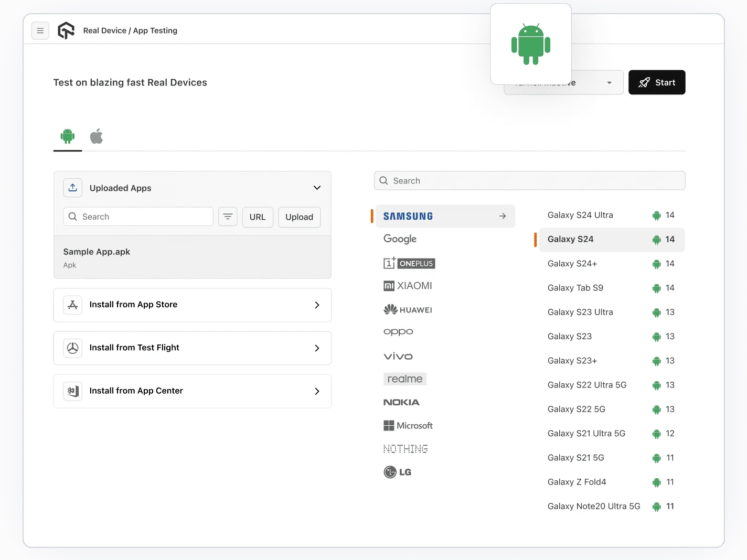
Task: Open the App Center install icon
Action: (73, 391)
